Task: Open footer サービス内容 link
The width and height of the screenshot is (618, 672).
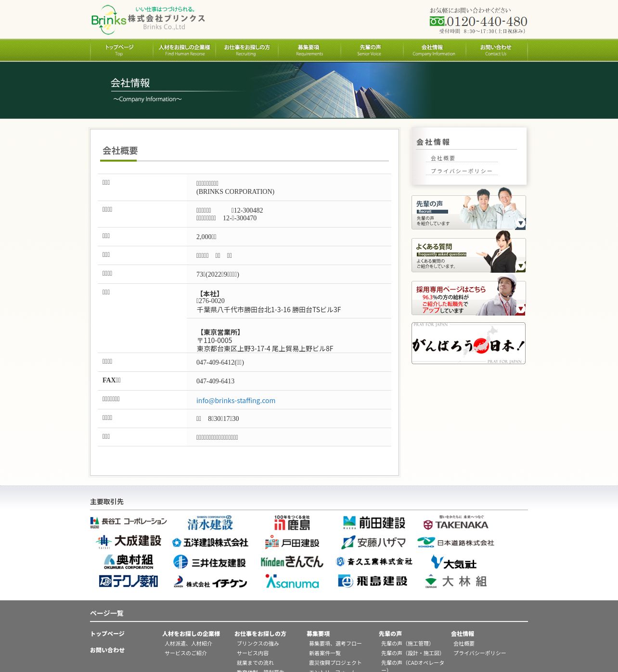Action: pos(253,653)
